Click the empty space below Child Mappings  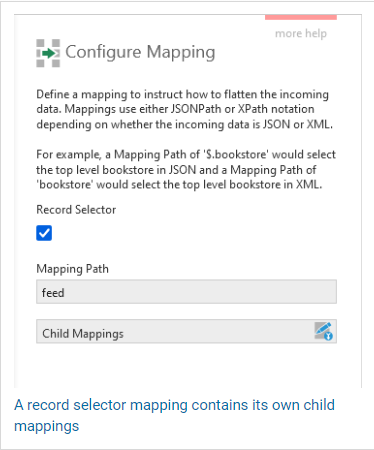click(186, 365)
